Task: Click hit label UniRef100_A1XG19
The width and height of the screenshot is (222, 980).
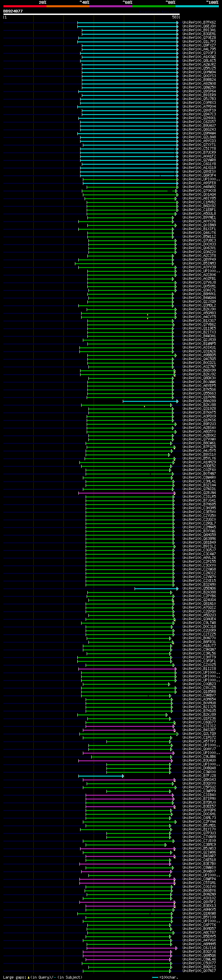Action: point(199,168)
